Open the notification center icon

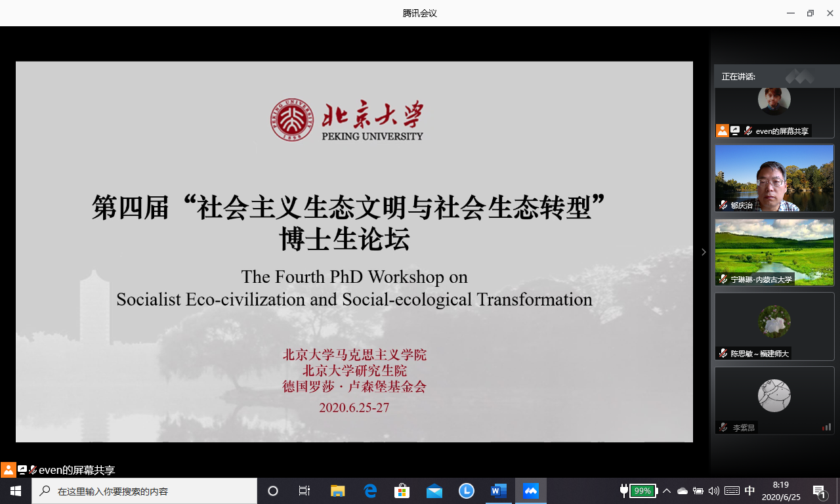click(820, 491)
